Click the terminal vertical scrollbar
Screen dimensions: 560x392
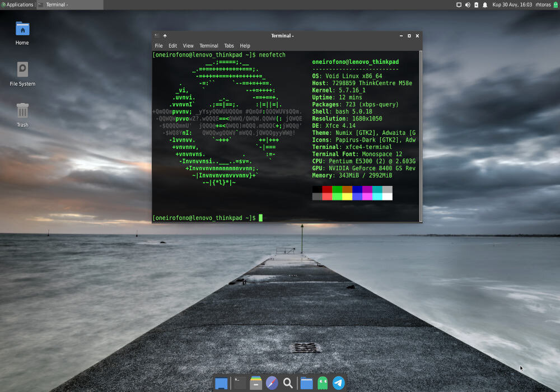(x=421, y=136)
